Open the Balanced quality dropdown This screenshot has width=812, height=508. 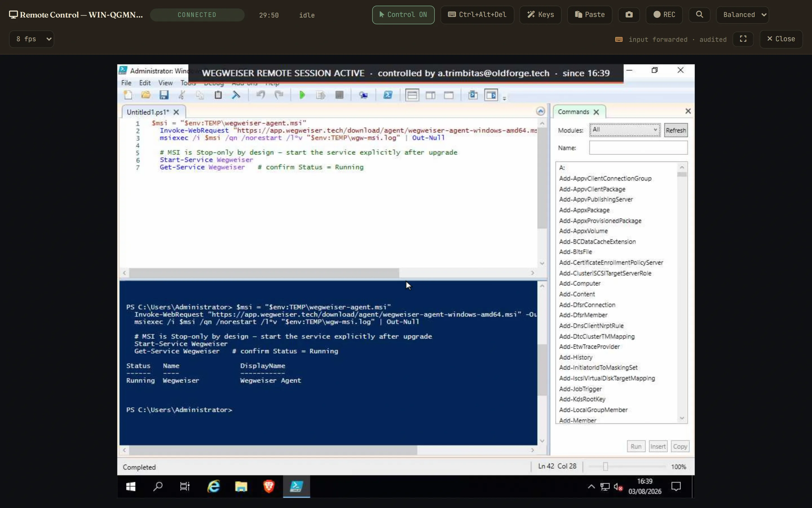pyautogui.click(x=742, y=15)
